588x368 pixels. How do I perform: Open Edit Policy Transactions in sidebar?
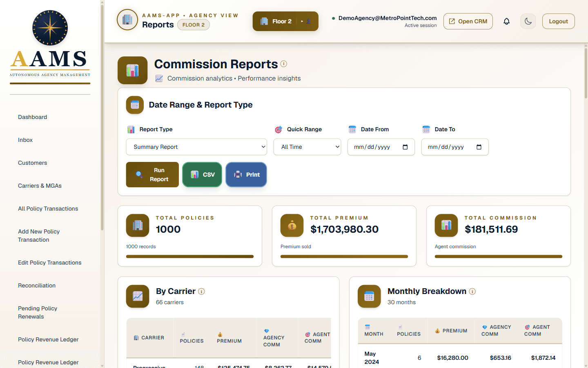(50, 263)
